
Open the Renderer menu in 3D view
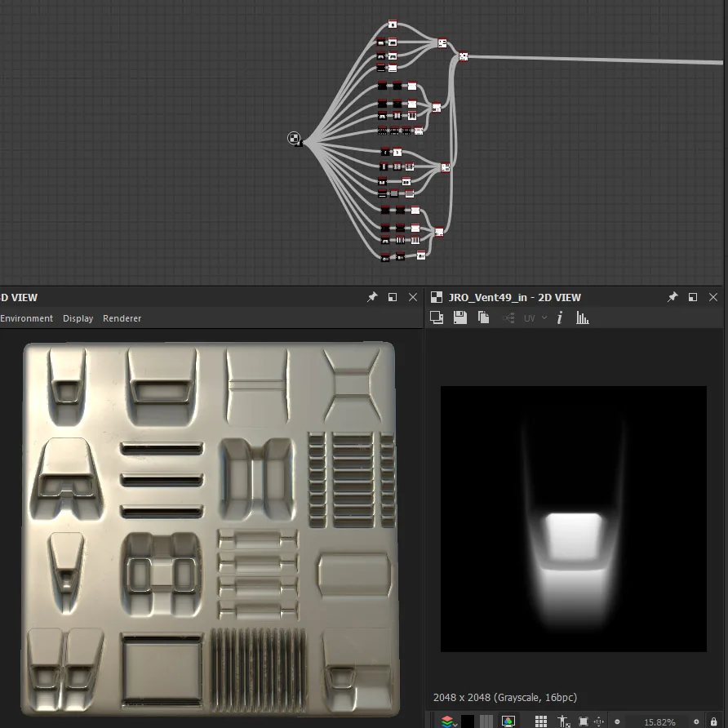pos(122,318)
